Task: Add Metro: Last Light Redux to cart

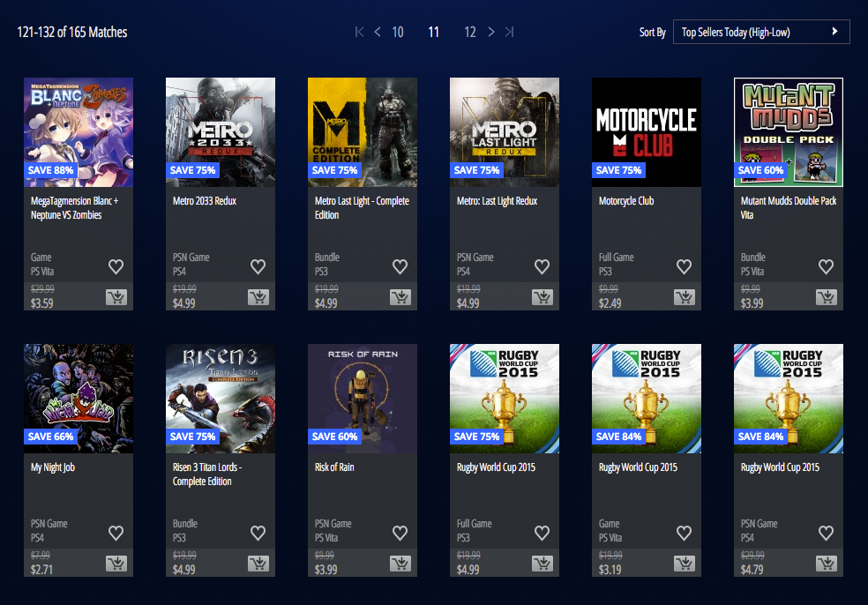Action: pyautogui.click(x=542, y=297)
